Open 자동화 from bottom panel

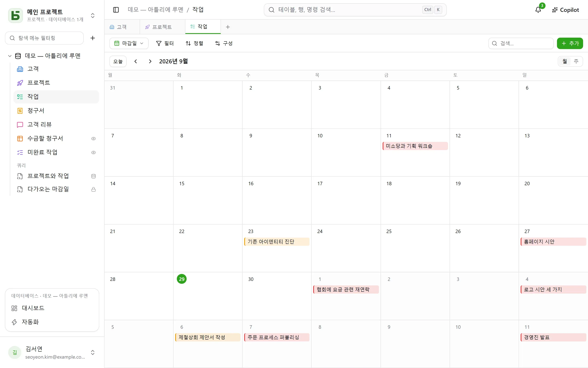(x=52, y=322)
